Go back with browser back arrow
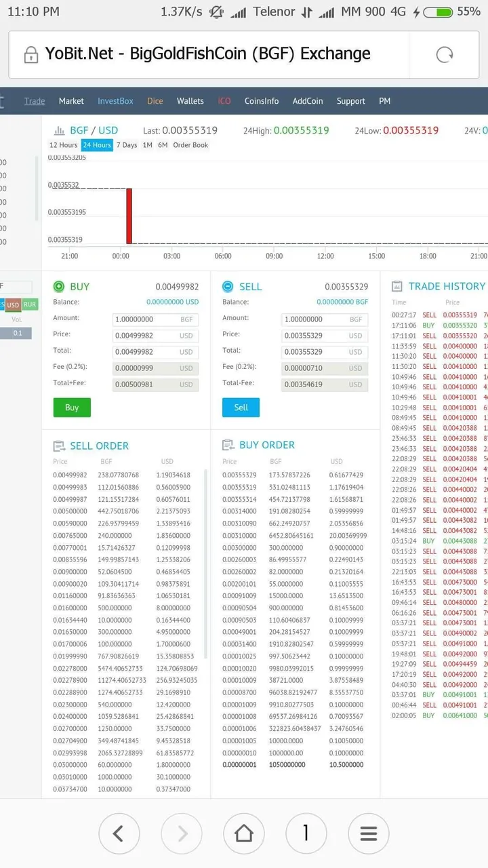Image resolution: width=488 pixels, height=868 pixels. [x=118, y=833]
